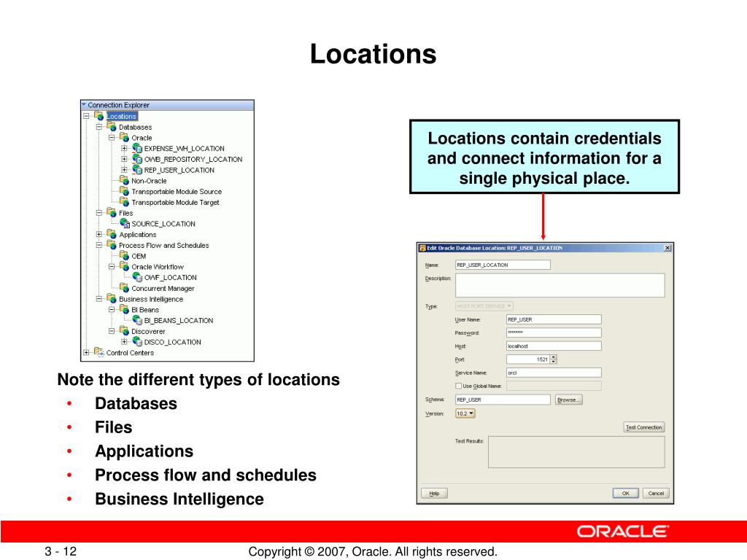This screenshot has height=560, width=747.
Task: Open the Type HOST:PORT:SERVICE dropdown
Action: click(x=484, y=306)
